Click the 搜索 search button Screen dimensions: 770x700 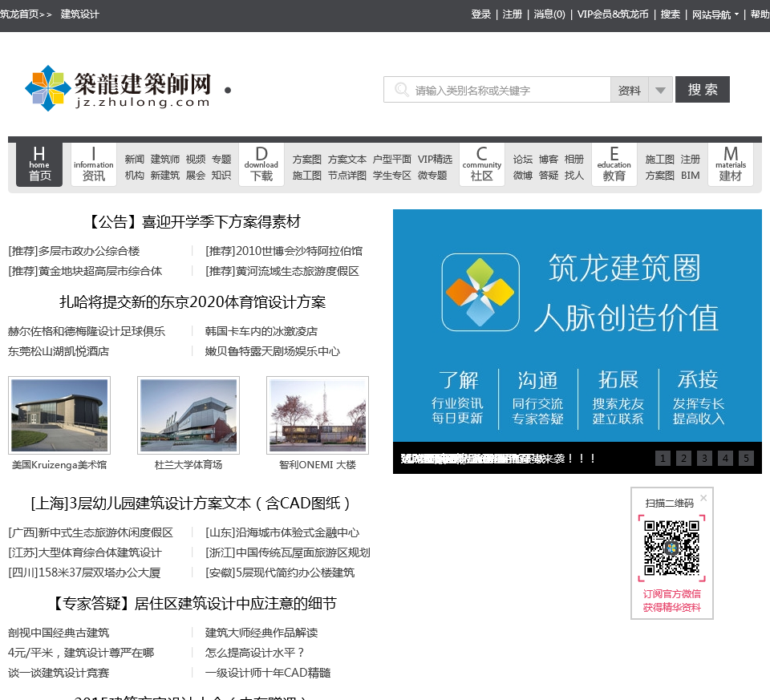[x=703, y=89]
